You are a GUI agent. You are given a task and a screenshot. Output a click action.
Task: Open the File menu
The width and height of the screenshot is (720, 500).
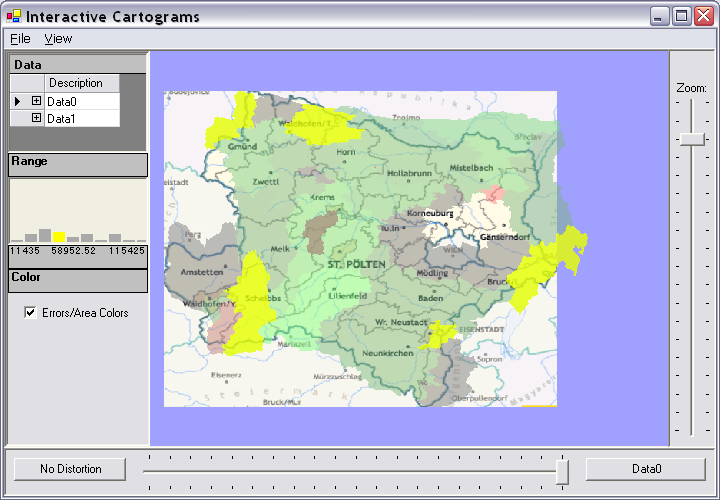coord(20,38)
